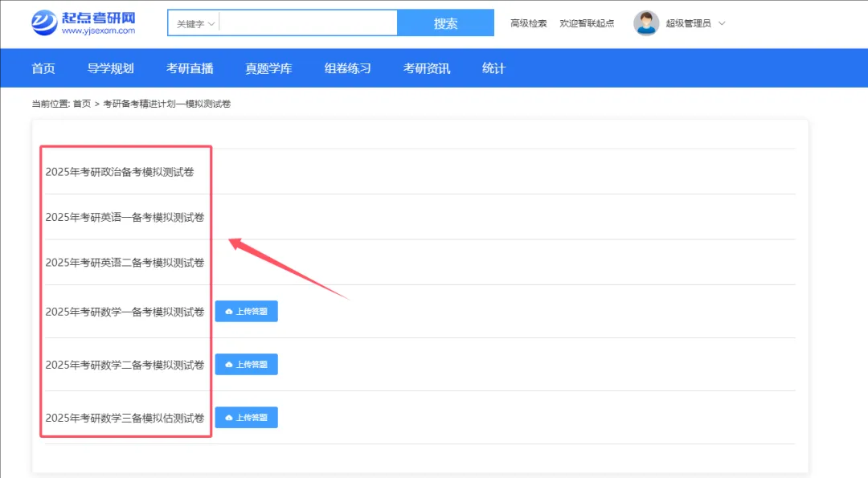Switch to the 考研直播 tab
Image resolution: width=868 pixels, height=478 pixels.
click(x=190, y=68)
